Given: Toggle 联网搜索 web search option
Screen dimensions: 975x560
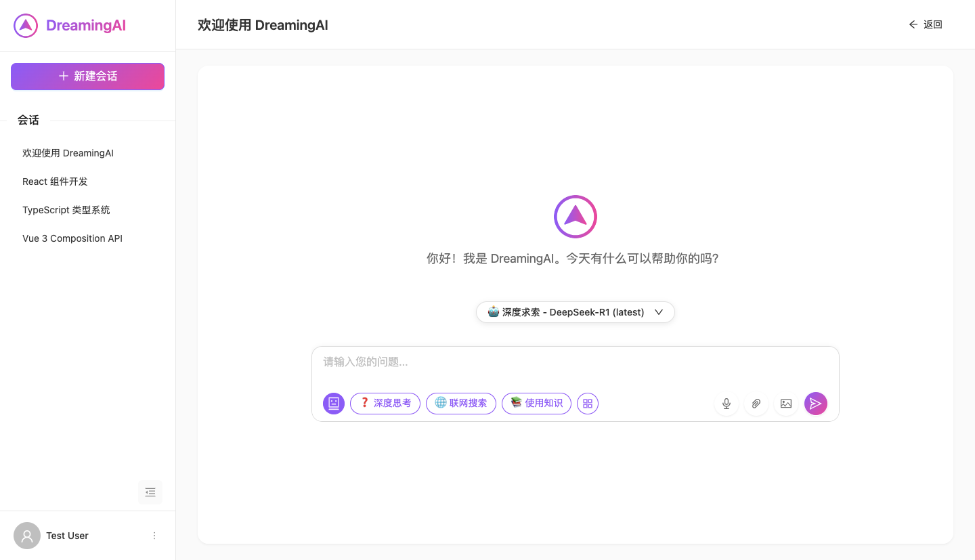Looking at the screenshot, I should [461, 404].
